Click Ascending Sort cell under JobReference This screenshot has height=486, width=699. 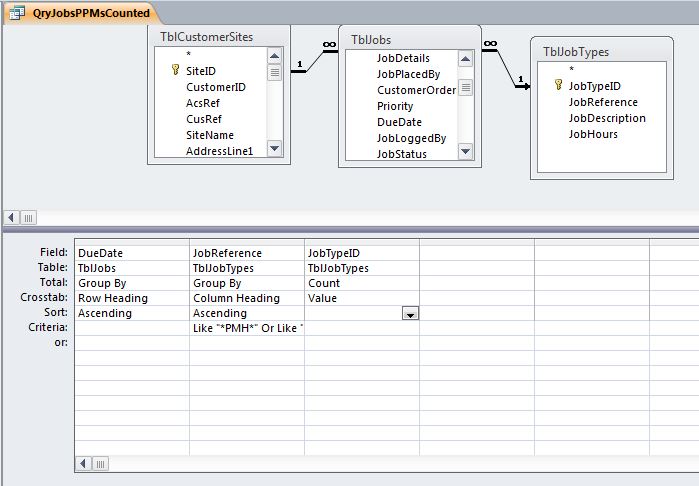click(x=247, y=313)
